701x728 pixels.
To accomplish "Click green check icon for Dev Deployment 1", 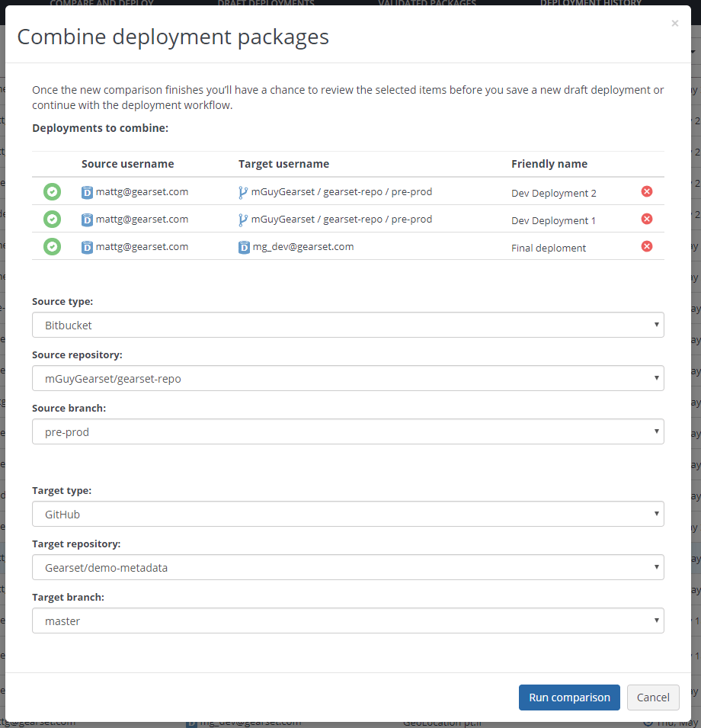I will click(x=52, y=220).
